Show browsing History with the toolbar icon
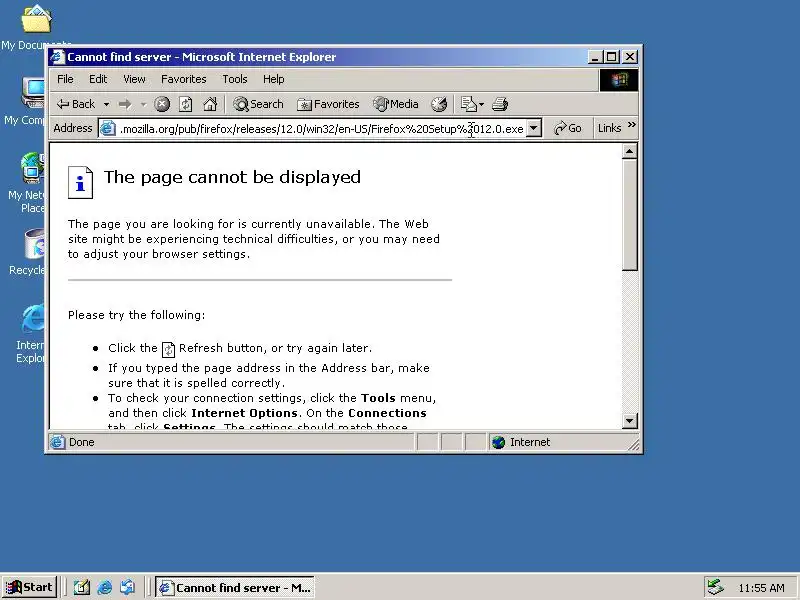Viewport: 800px width, 600px height. [439, 104]
